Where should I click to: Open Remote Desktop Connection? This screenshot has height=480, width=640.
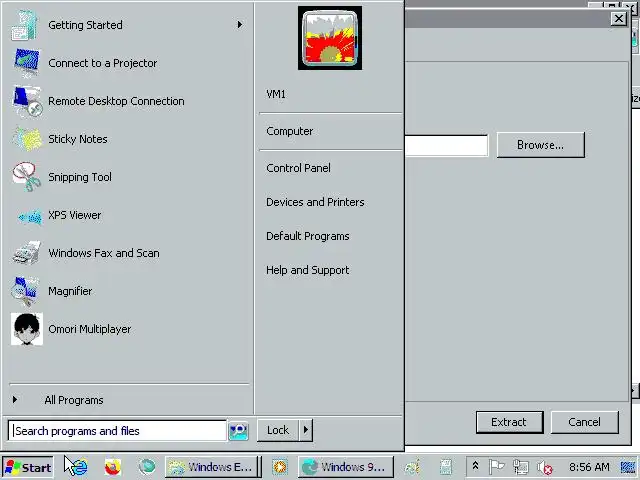tap(116, 101)
